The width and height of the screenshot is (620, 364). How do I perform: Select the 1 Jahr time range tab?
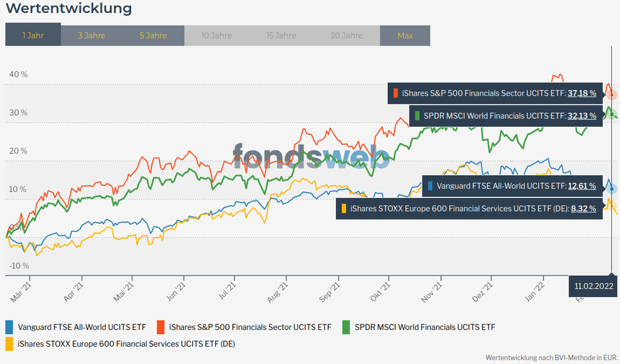pyautogui.click(x=33, y=35)
